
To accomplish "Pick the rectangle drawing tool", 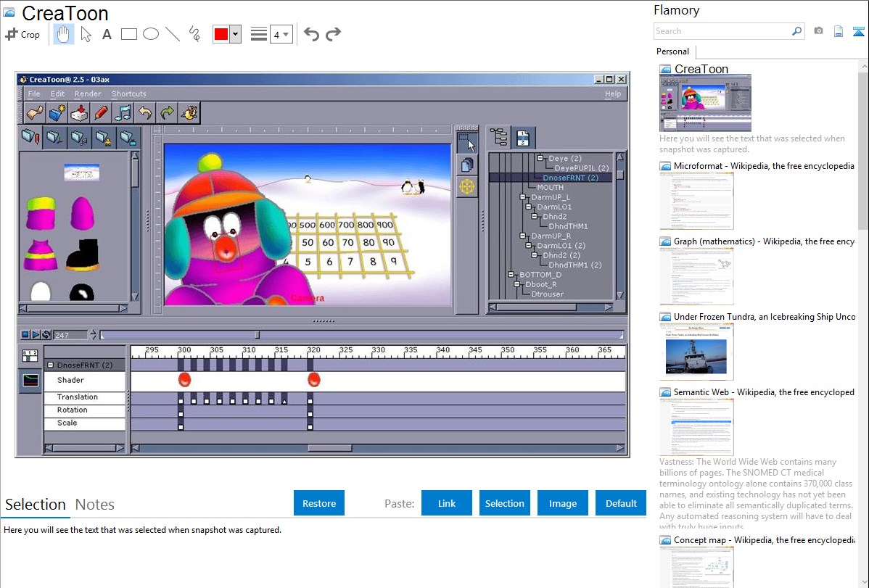I will (x=128, y=34).
